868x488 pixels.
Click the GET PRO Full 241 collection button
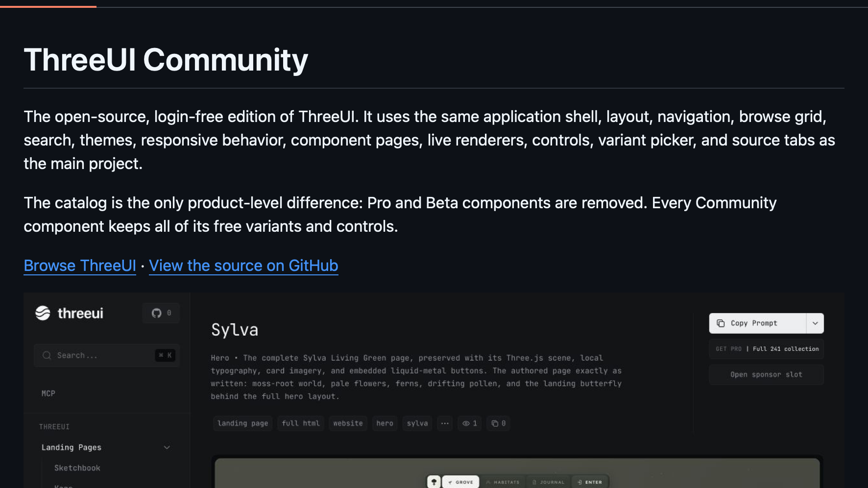767,349
